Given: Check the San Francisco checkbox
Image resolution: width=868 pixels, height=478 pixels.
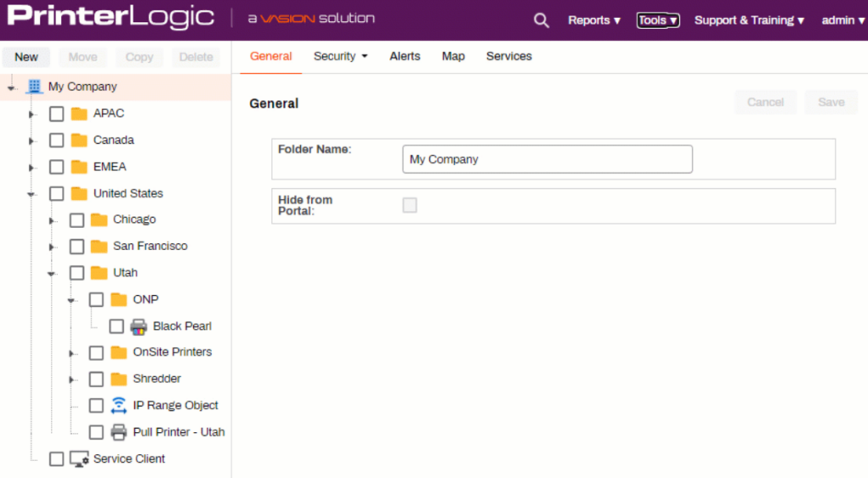Looking at the screenshot, I should [x=77, y=247].
